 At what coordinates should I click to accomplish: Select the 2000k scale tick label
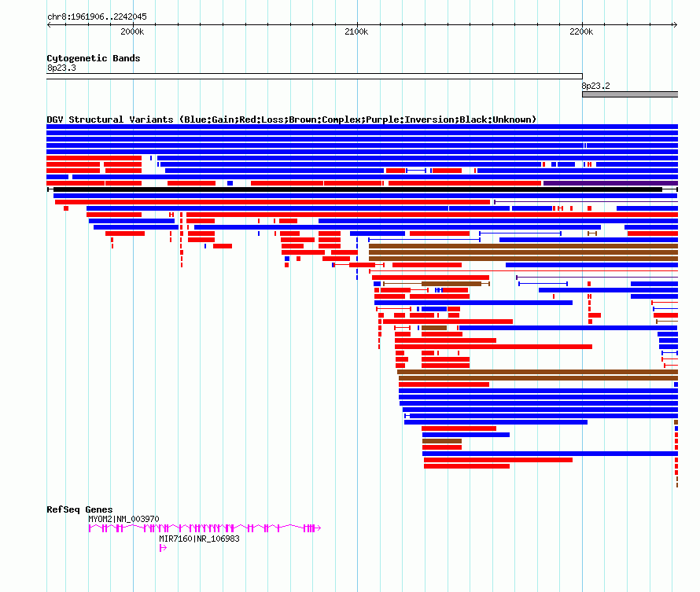[x=132, y=31]
